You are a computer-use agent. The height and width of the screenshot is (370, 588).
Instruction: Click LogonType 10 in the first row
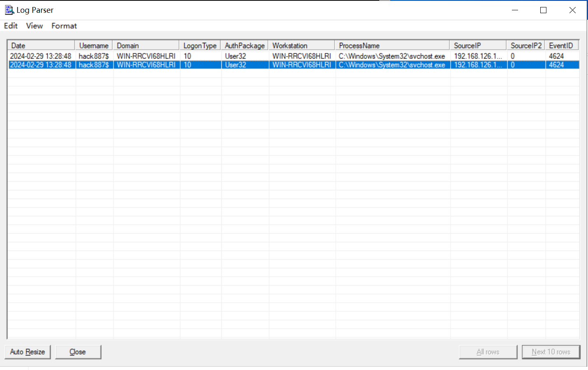187,56
